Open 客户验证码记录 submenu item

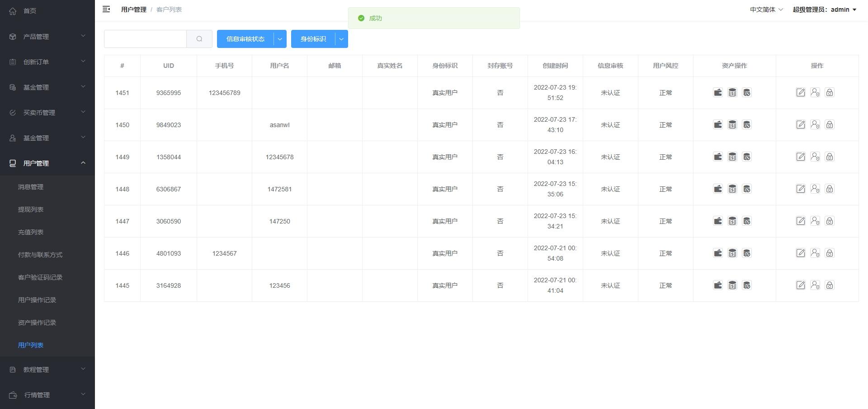click(x=47, y=277)
